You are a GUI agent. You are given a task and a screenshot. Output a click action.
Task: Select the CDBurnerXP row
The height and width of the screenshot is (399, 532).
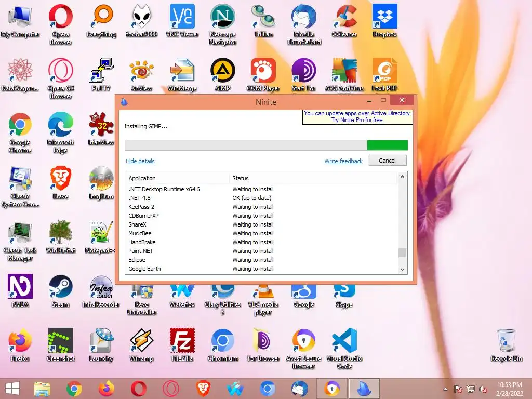click(262, 216)
